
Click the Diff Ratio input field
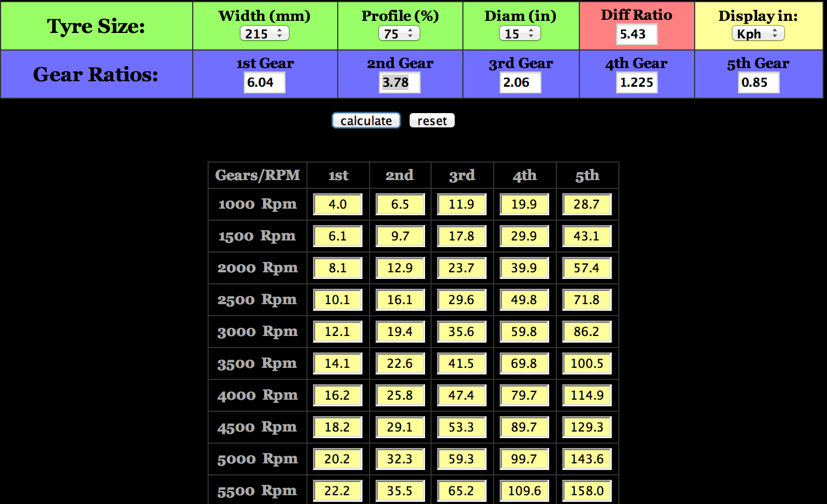click(636, 34)
